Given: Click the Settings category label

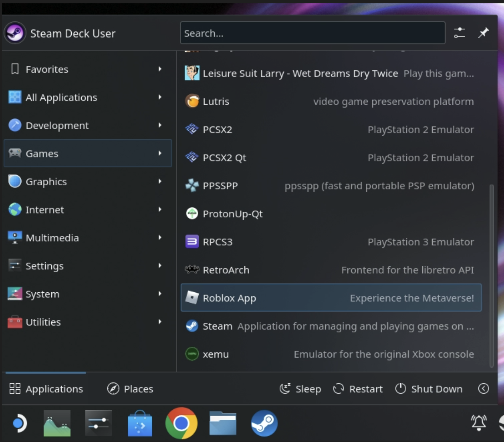Looking at the screenshot, I should tap(45, 266).
